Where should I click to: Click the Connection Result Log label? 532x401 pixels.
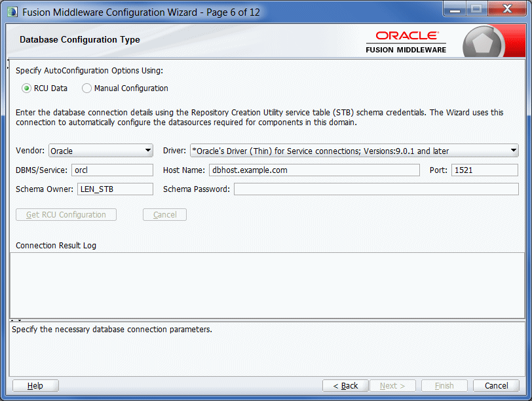56,245
